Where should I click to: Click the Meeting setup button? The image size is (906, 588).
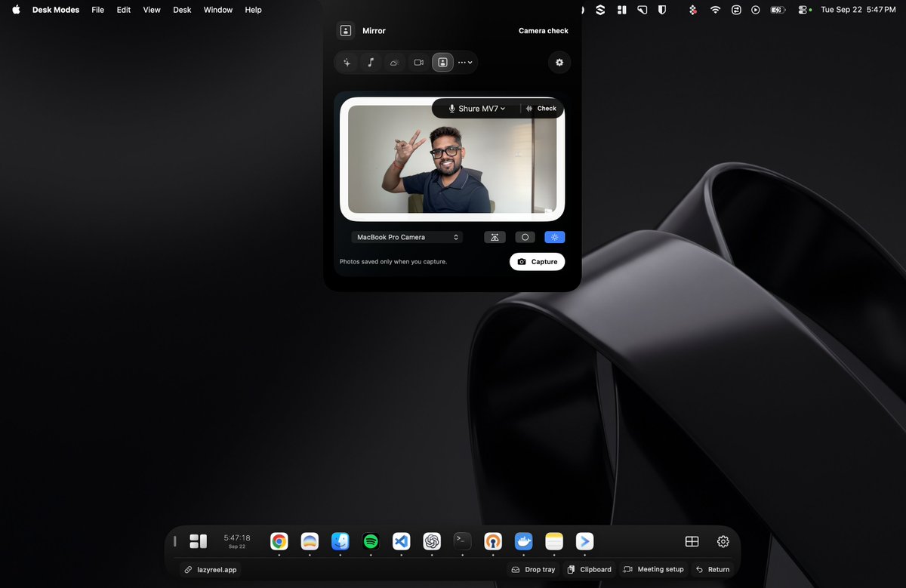point(653,569)
